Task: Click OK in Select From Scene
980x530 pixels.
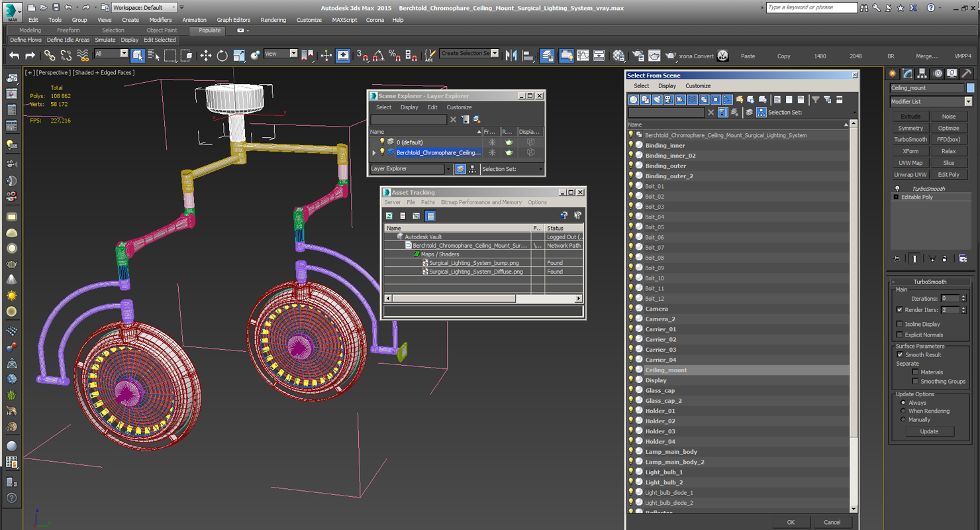Action: point(791,522)
